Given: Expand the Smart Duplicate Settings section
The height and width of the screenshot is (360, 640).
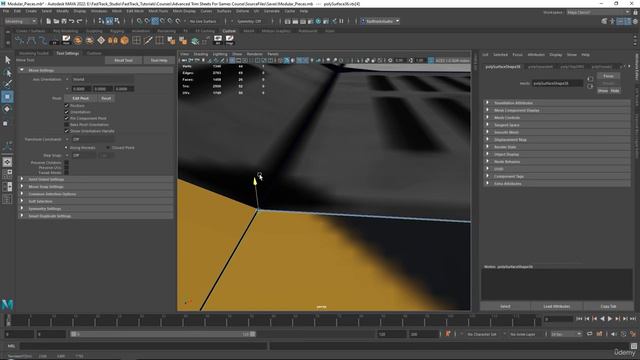Looking at the screenshot, I should click(x=96, y=216).
